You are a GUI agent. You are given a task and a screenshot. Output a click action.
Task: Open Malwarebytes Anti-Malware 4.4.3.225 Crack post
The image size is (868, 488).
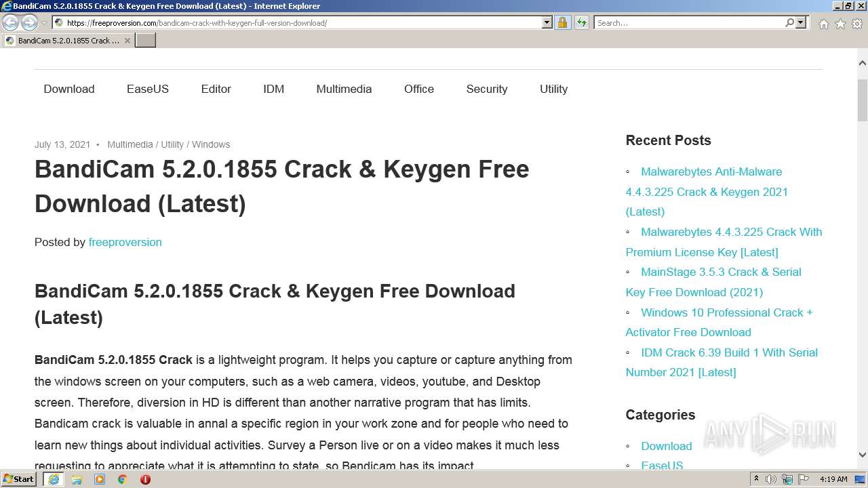(707, 192)
